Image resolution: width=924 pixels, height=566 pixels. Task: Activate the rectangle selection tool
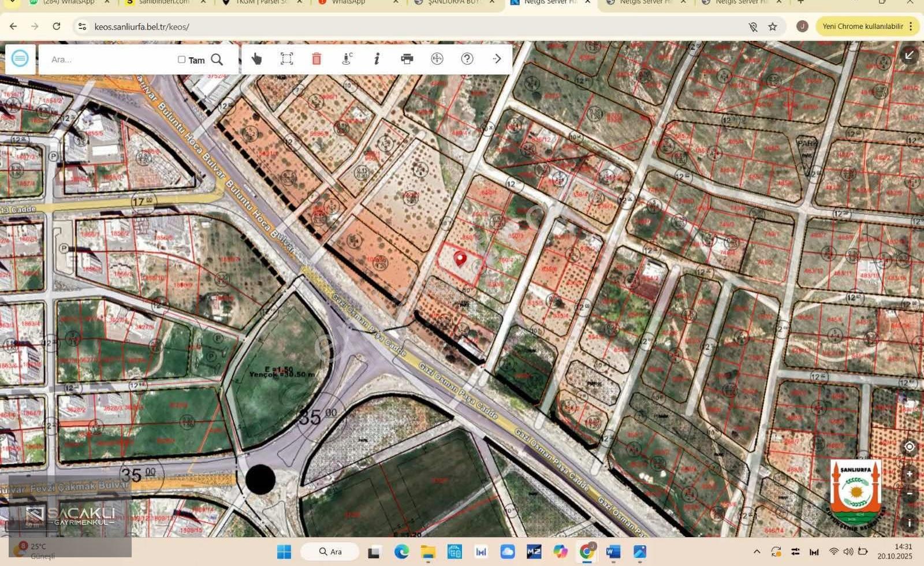click(286, 58)
